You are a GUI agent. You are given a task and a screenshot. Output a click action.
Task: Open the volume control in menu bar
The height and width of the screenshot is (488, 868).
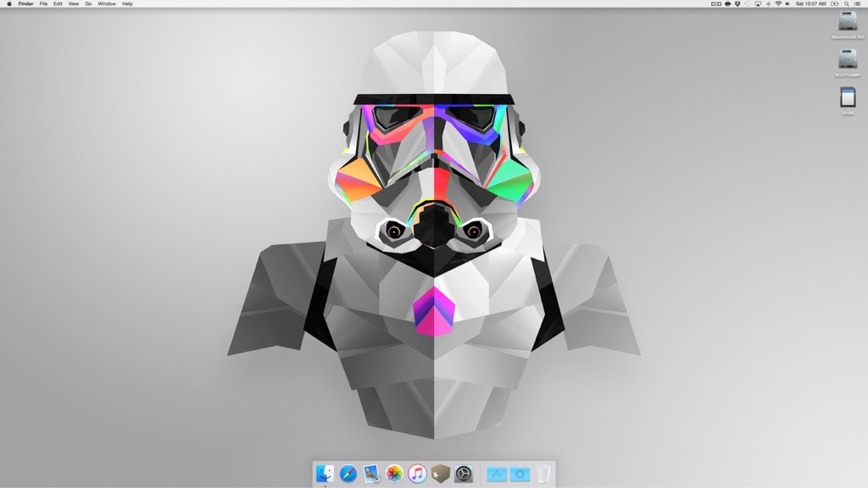click(787, 4)
